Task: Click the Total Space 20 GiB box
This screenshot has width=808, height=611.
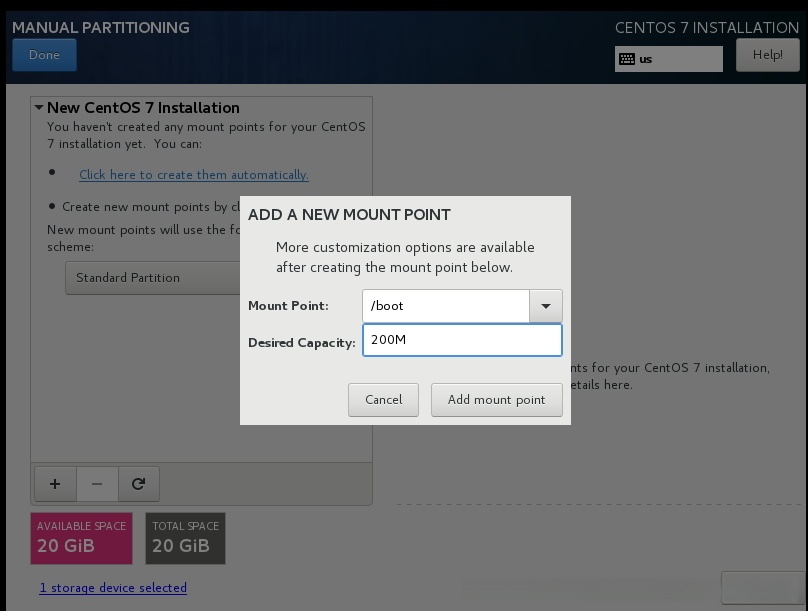Action: click(185, 538)
